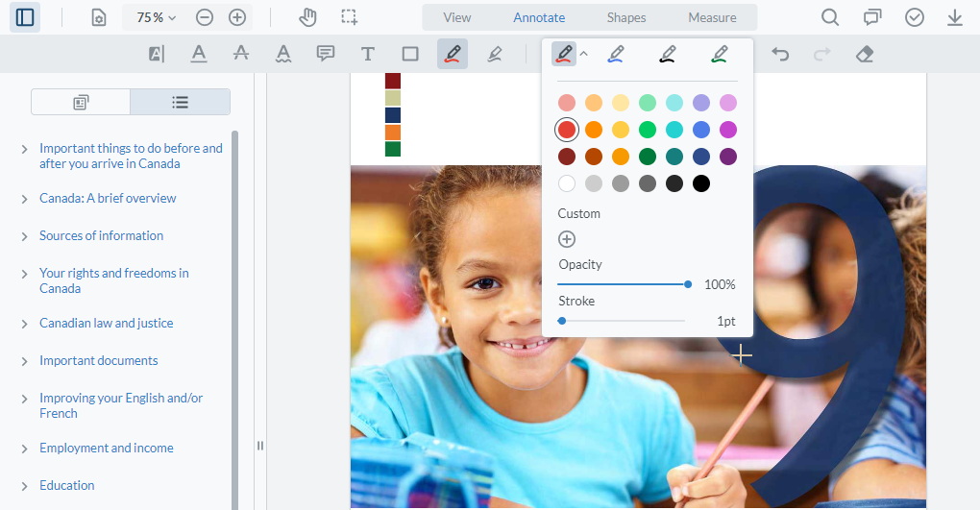Open the search magnifier
The width and height of the screenshot is (980, 510).
830,17
